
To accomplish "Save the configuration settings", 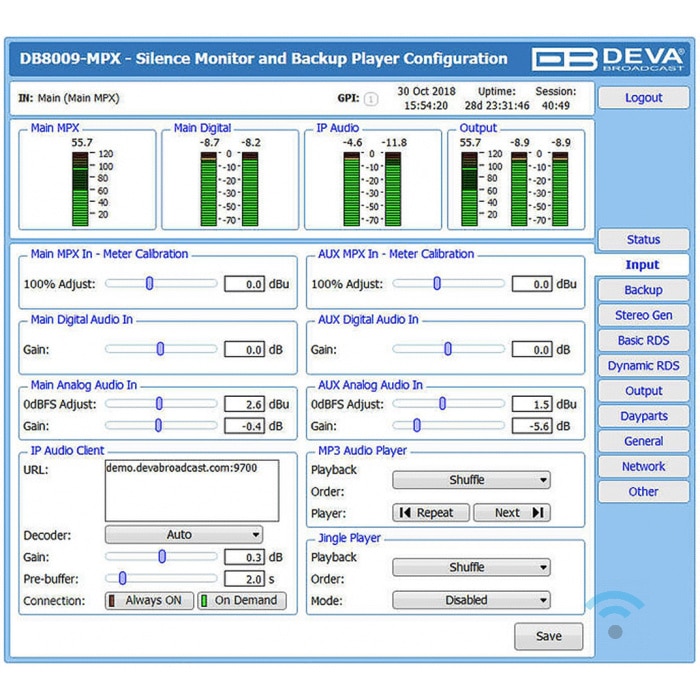I will (548, 636).
